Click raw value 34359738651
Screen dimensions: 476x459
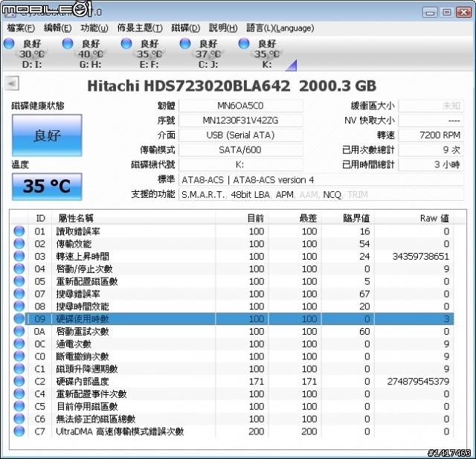pyautogui.click(x=420, y=256)
